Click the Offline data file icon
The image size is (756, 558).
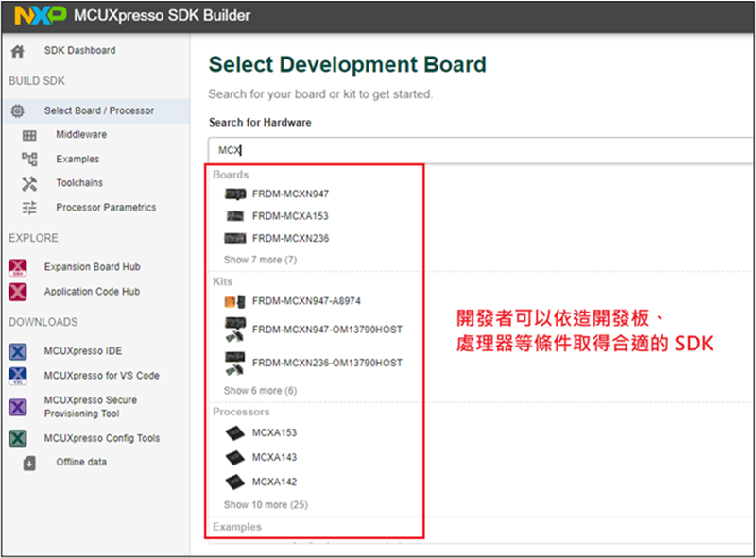pos(29,463)
